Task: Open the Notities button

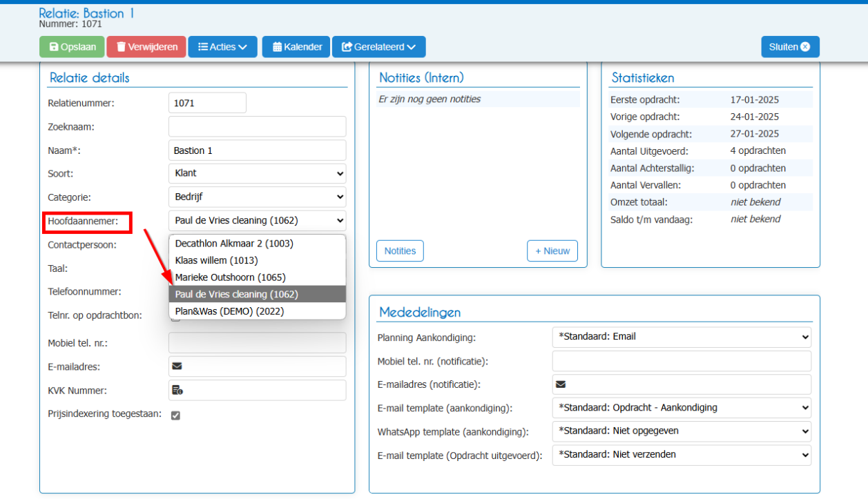Action: pyautogui.click(x=400, y=251)
